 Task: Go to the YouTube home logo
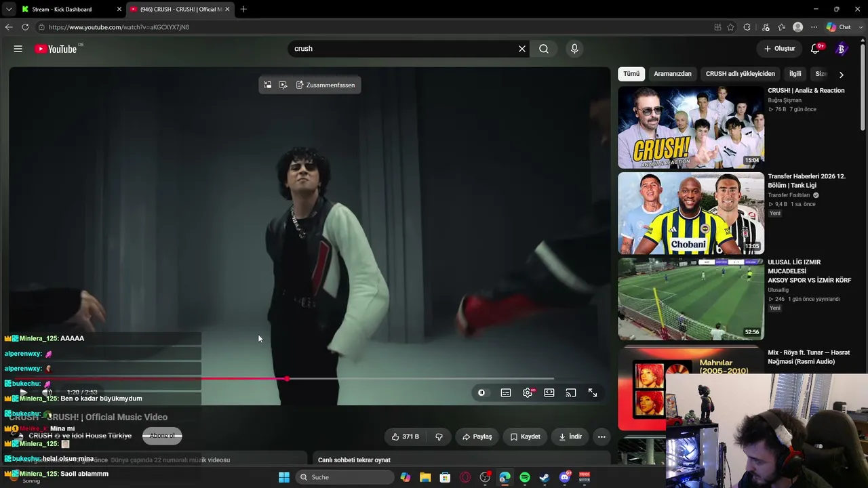pos(56,49)
